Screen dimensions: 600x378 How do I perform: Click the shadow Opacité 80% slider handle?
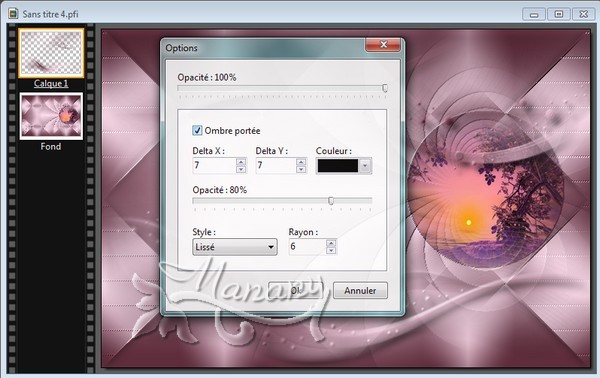331,200
